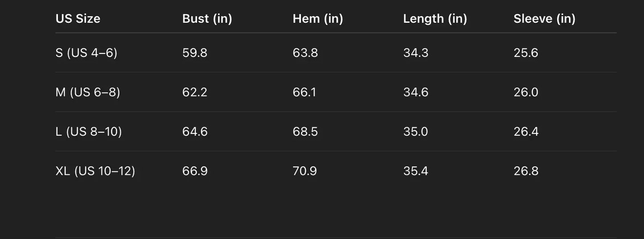Image resolution: width=644 pixels, height=239 pixels.
Task: Click the 26.0 sleeve value for size M
Action: coord(526,92)
